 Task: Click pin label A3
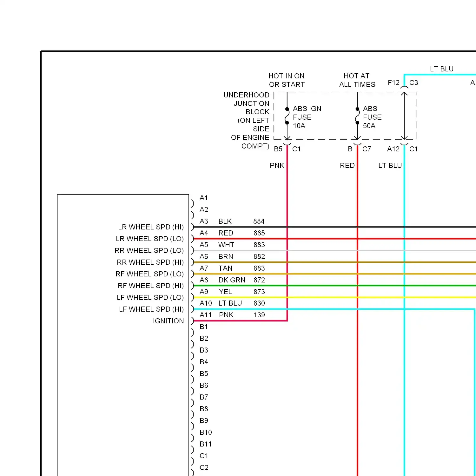(204, 221)
